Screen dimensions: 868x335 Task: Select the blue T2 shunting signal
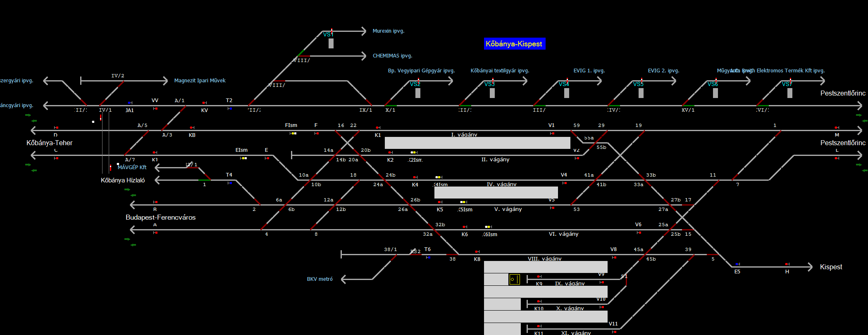click(x=230, y=108)
